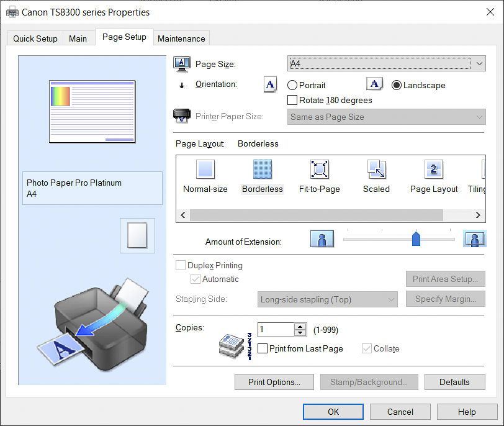Toggle the Automatic checkbox
The image size is (504, 426).
point(196,279)
